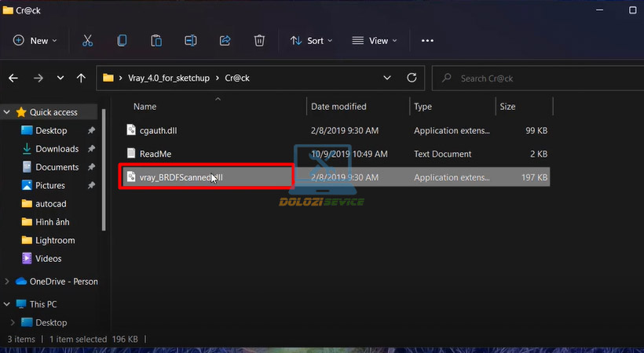Collapse the This PC tree node

tap(7, 304)
